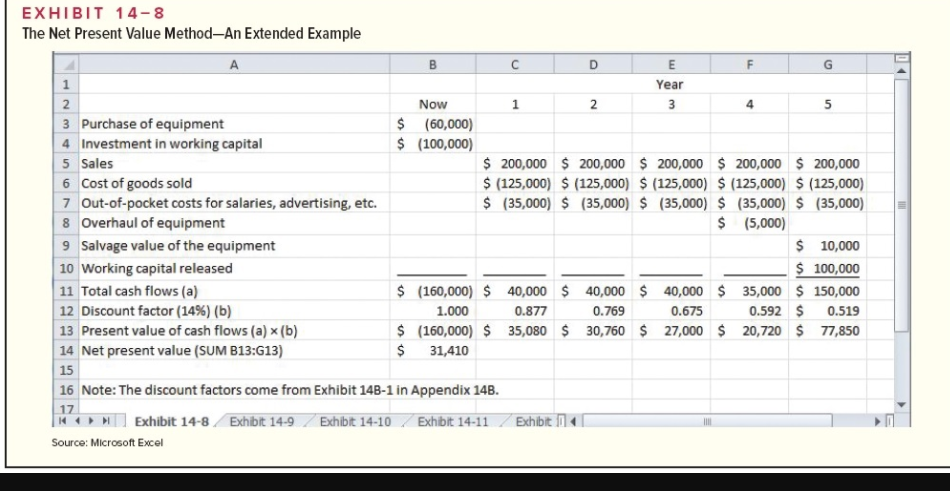Select the 150,000 year 5 total cell
950x491 pixels.
pos(828,292)
